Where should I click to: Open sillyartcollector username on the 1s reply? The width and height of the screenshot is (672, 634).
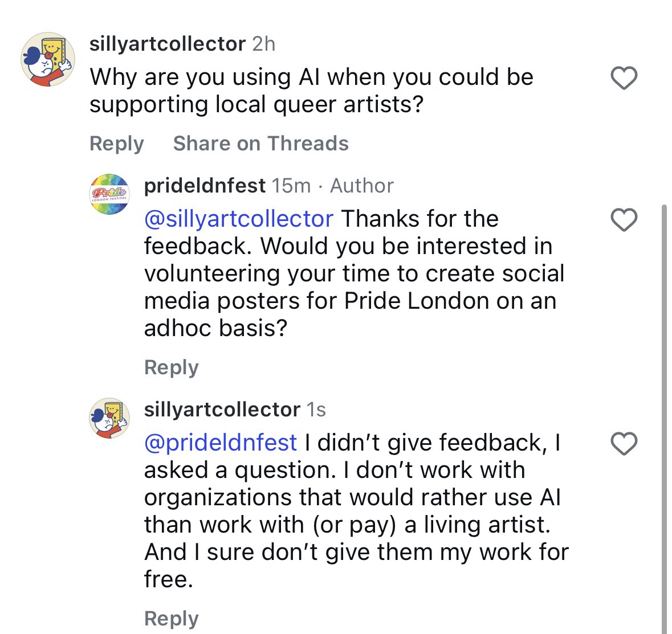coord(222,409)
